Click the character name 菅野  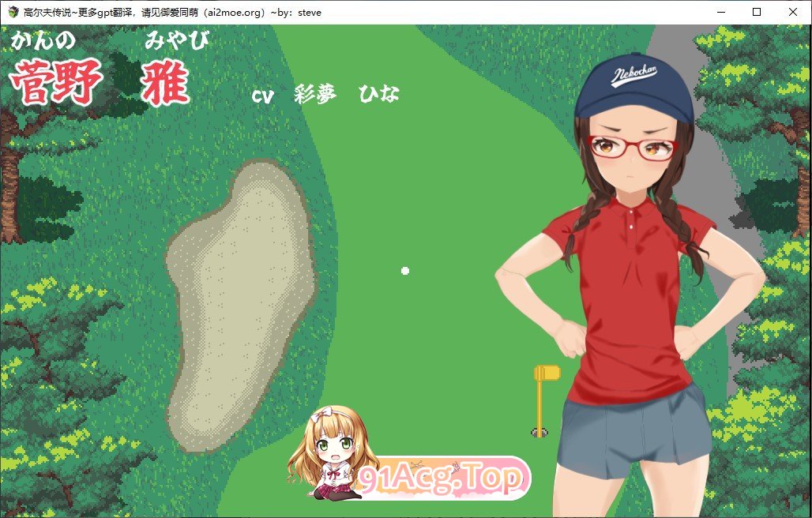click(x=55, y=81)
